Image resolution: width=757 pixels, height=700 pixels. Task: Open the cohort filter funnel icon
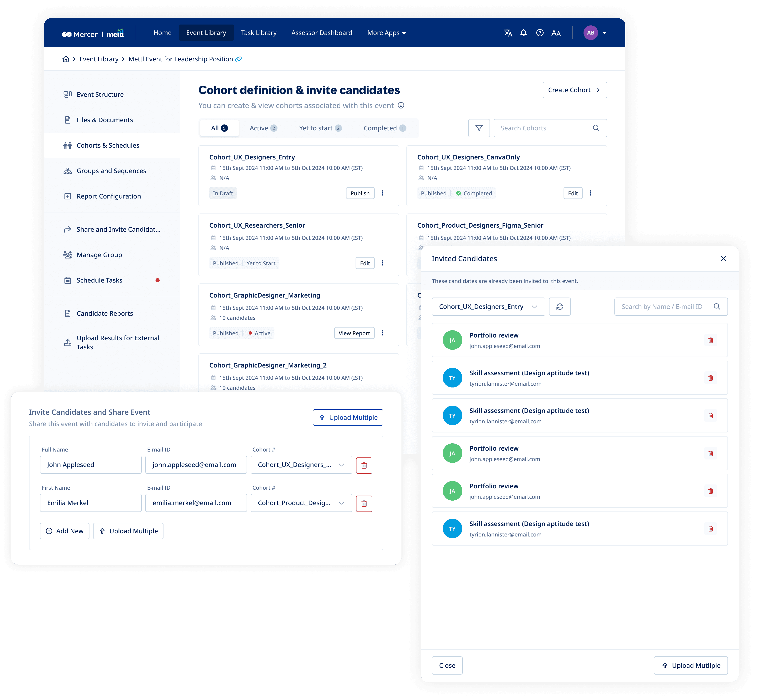(x=479, y=128)
